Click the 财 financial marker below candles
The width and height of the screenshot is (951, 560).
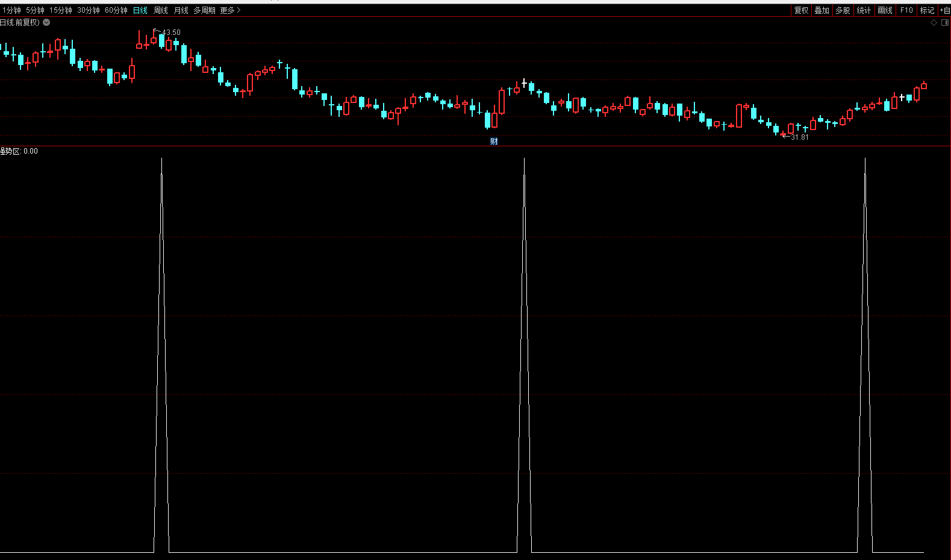[x=494, y=142]
